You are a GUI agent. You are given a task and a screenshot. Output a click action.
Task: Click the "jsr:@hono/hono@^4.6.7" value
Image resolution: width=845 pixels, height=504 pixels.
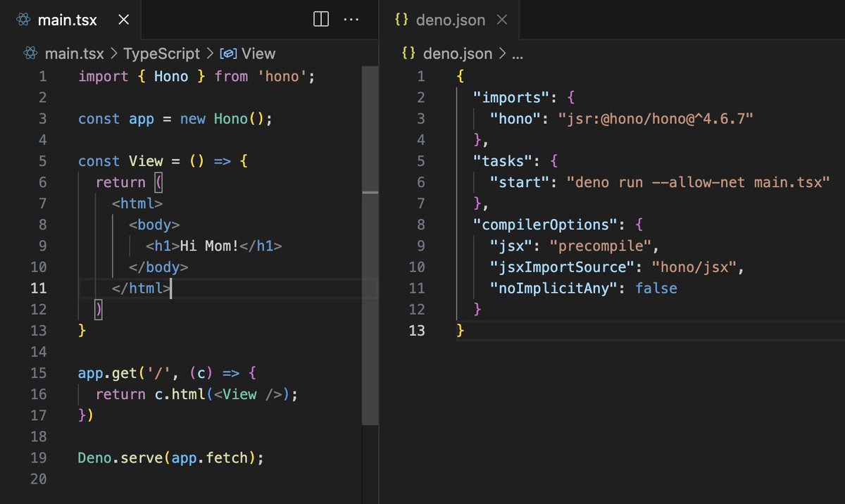(656, 118)
